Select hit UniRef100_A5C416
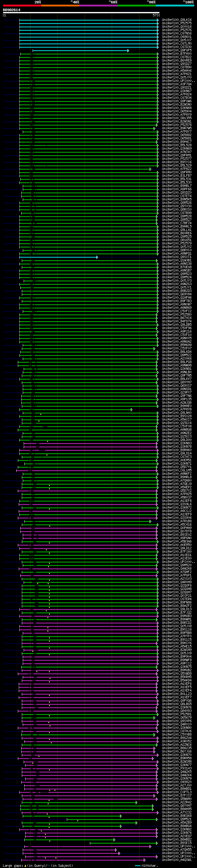The height and width of the screenshot is (868, 197). [x=176, y=525]
